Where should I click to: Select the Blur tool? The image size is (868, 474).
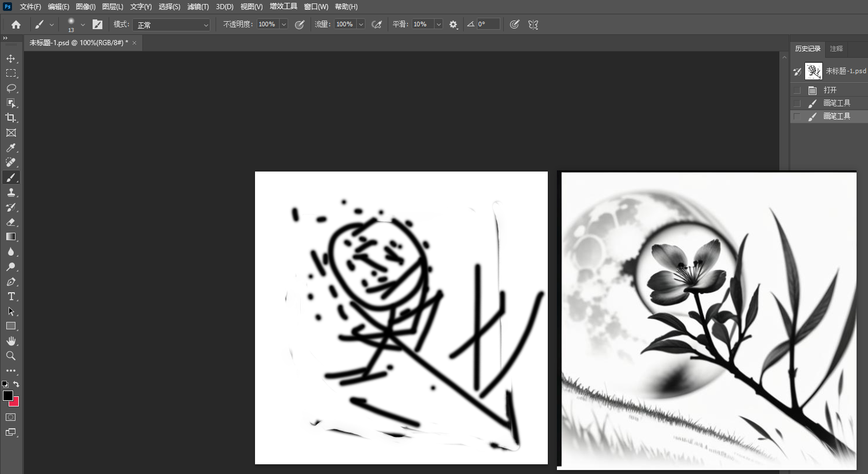click(x=11, y=252)
